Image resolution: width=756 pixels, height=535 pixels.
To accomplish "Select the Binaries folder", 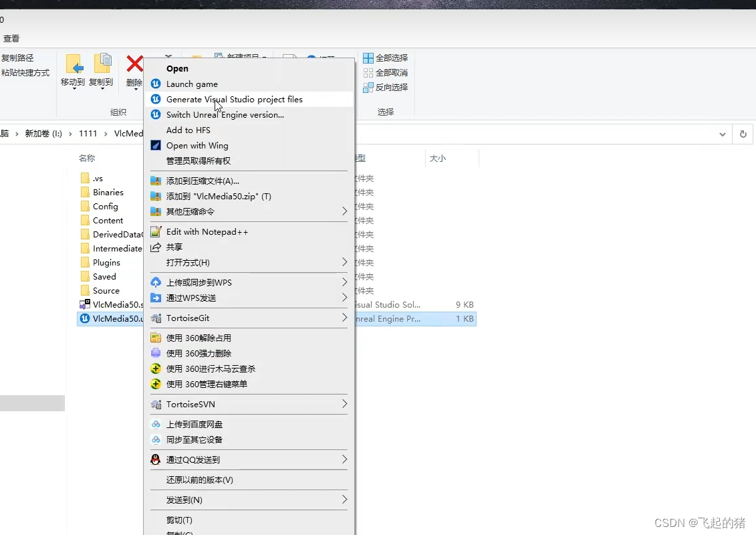I will coord(108,193).
